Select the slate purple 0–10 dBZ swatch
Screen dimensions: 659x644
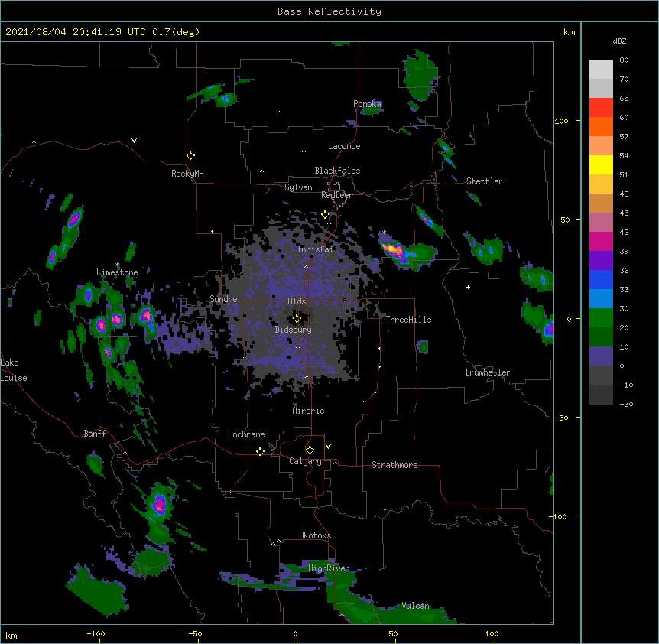click(x=601, y=356)
